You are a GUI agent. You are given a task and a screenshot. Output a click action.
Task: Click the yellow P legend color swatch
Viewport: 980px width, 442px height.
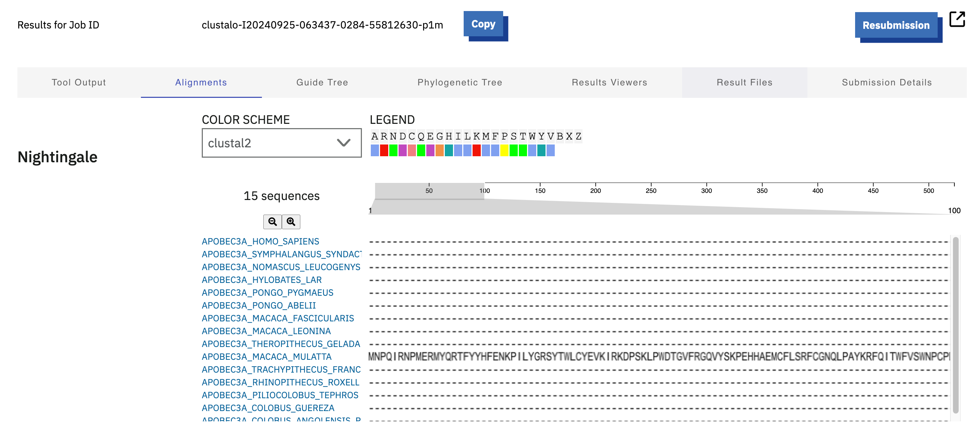tap(505, 151)
